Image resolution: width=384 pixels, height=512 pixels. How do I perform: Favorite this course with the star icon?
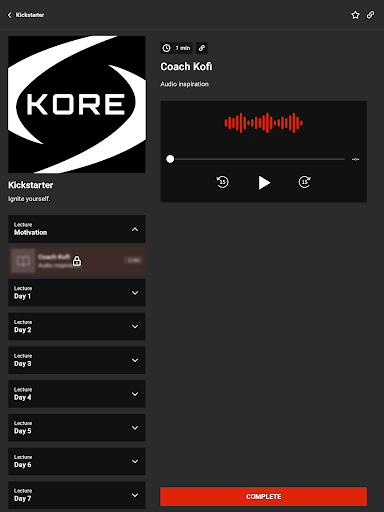click(x=355, y=15)
